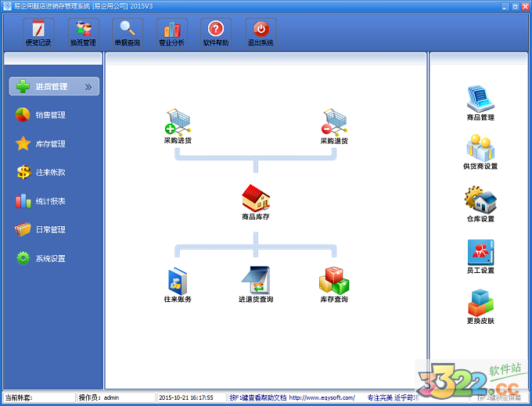Open 进退货查询 document icon
The width and height of the screenshot is (532, 406).
click(x=256, y=280)
